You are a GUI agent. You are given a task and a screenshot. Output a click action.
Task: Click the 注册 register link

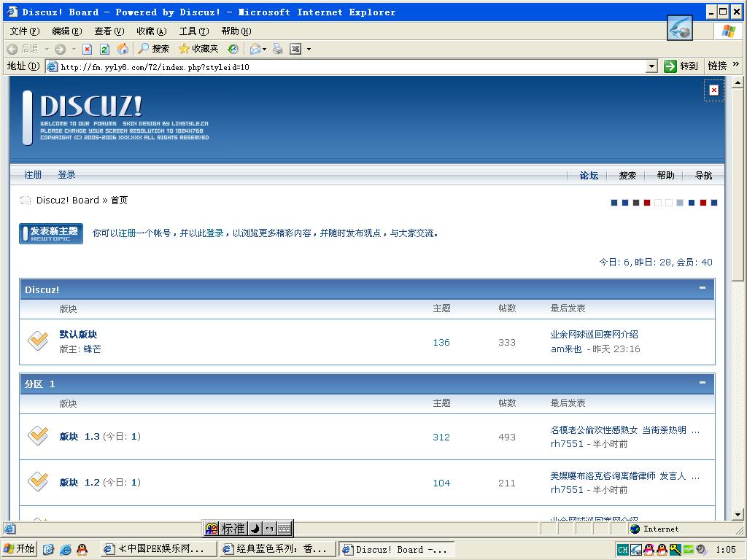click(x=33, y=175)
